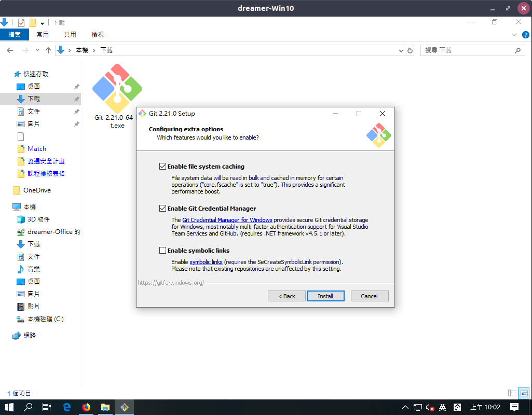Uncheck Enable Git Credential Manager
Viewport: 532px width, 415px height.
(x=163, y=209)
